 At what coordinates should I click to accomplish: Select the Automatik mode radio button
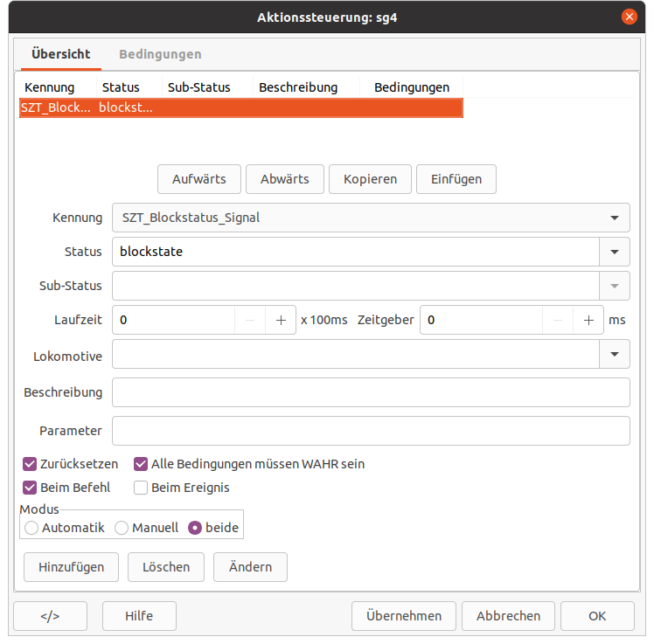coord(31,528)
